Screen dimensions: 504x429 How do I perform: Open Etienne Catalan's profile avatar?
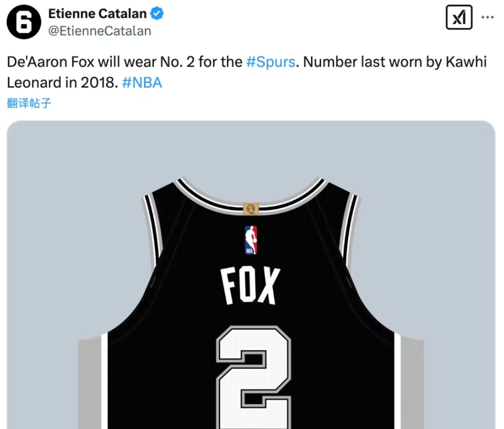23,22
